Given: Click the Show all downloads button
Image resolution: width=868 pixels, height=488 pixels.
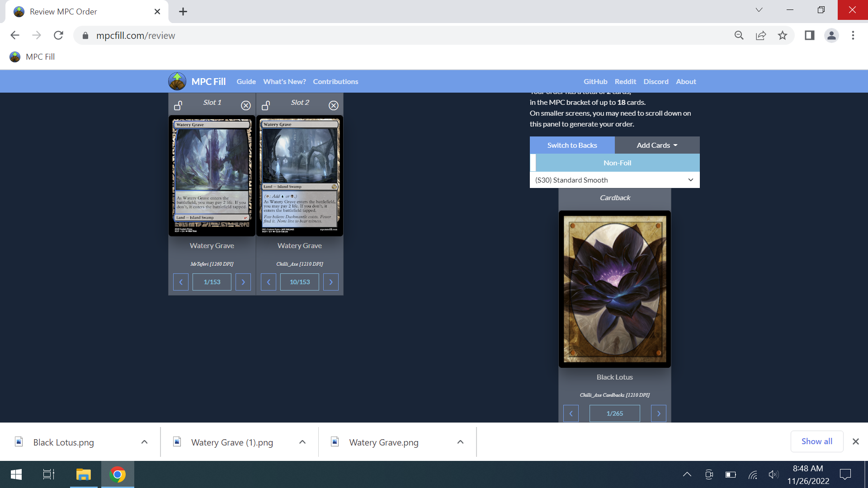Looking at the screenshot, I should [816, 441].
